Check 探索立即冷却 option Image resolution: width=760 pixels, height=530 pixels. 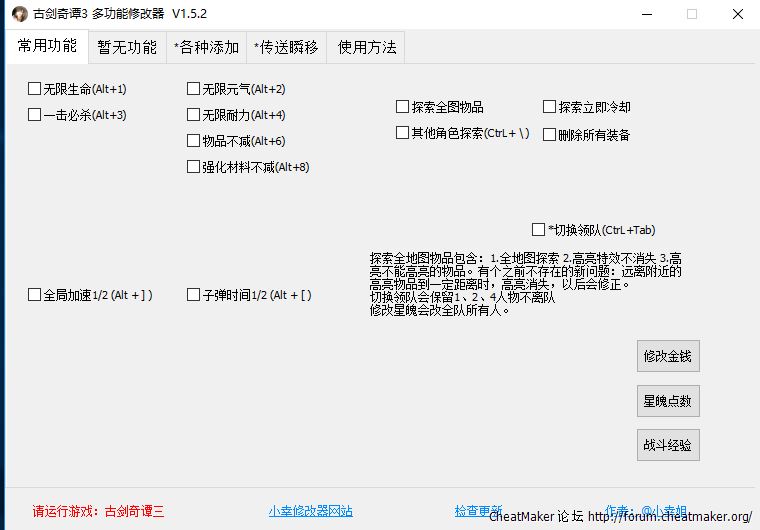550,107
